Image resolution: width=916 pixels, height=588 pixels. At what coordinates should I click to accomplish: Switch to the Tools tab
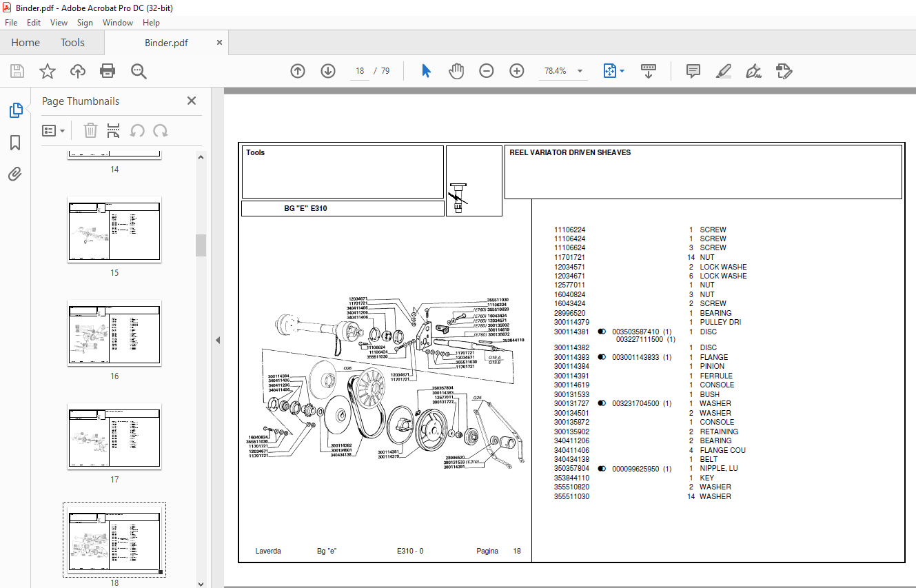click(x=72, y=43)
